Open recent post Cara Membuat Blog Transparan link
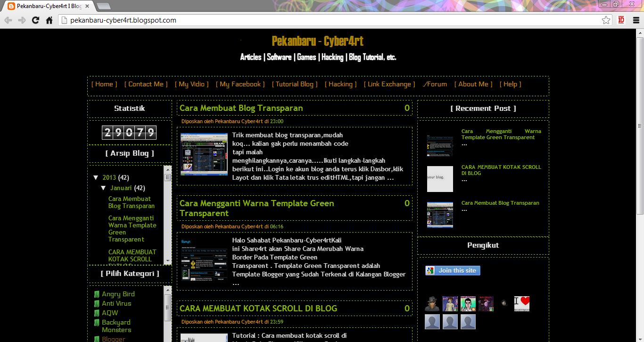 point(500,203)
